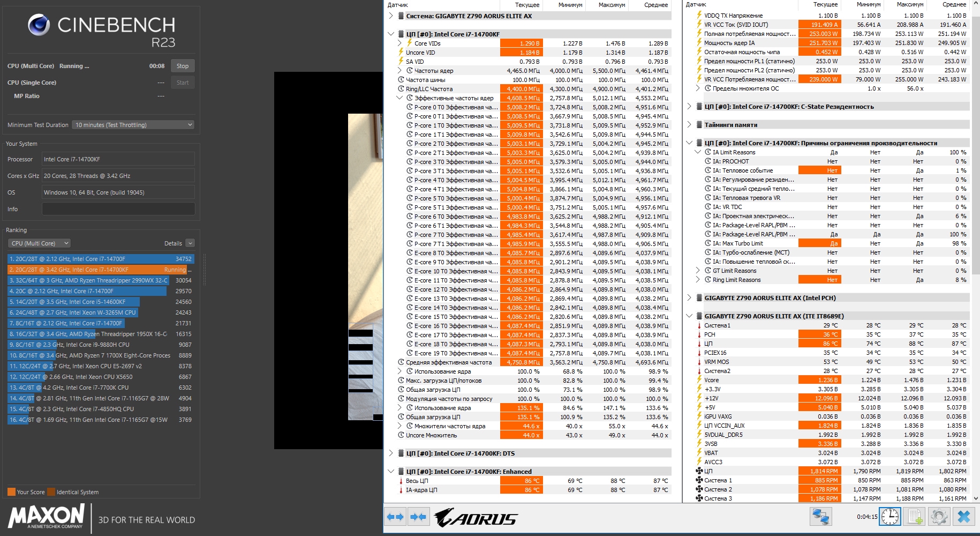Open the Details dropdown arrow in Ranking
This screenshot has height=536, width=980.
tap(190, 243)
